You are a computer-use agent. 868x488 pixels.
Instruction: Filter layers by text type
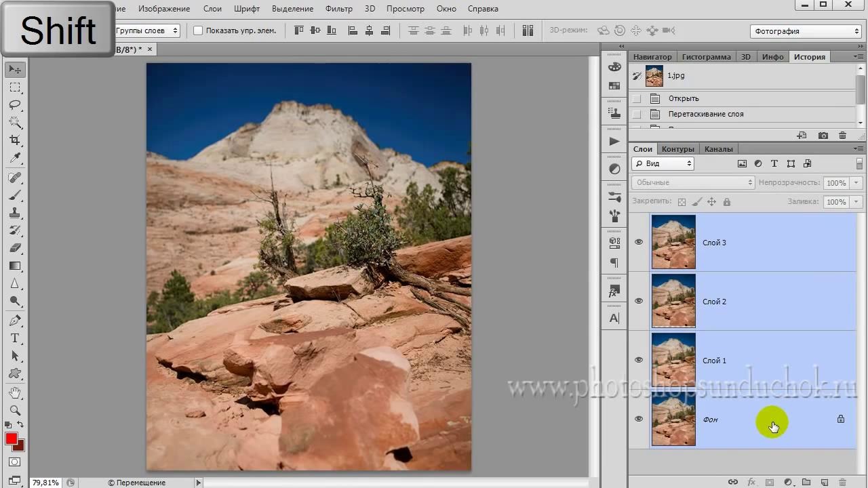(x=774, y=163)
